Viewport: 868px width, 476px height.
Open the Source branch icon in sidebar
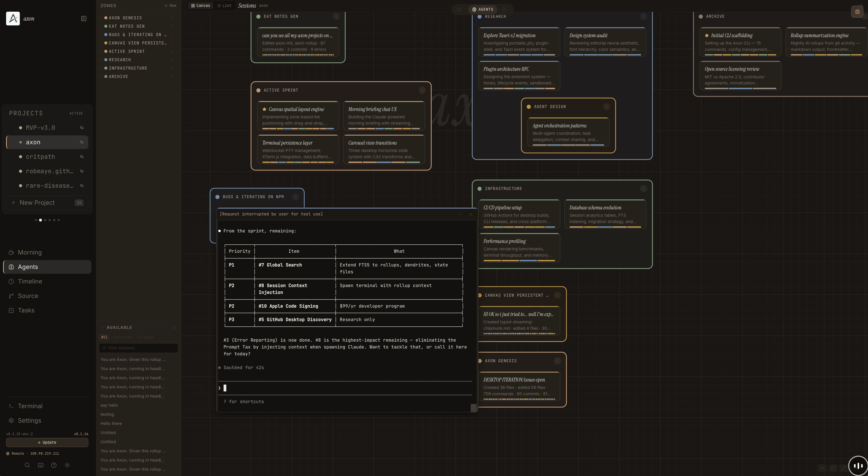click(11, 296)
